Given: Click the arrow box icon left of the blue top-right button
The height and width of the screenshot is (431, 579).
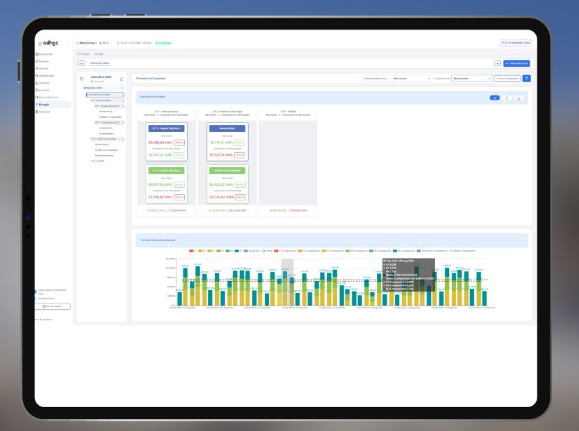Looking at the screenshot, I should click(x=497, y=63).
